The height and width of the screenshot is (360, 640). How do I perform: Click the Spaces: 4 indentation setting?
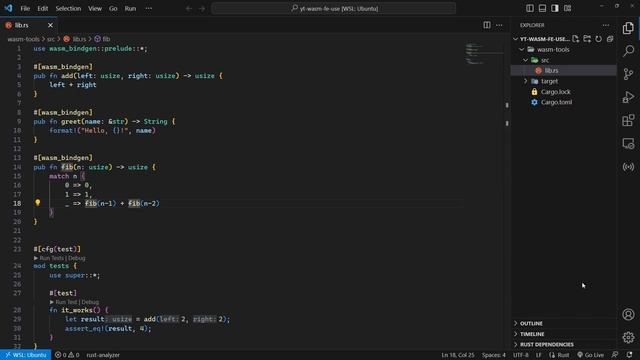(493, 355)
